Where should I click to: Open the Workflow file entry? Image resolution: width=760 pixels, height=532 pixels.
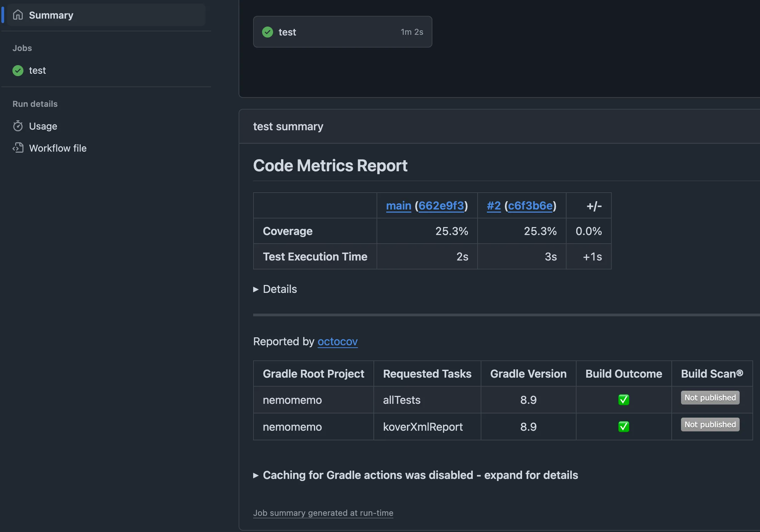coord(58,148)
